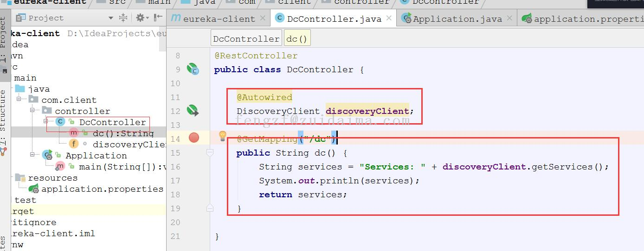Open the Project view dropdown
The width and height of the screenshot is (644, 251).
pos(110,18)
